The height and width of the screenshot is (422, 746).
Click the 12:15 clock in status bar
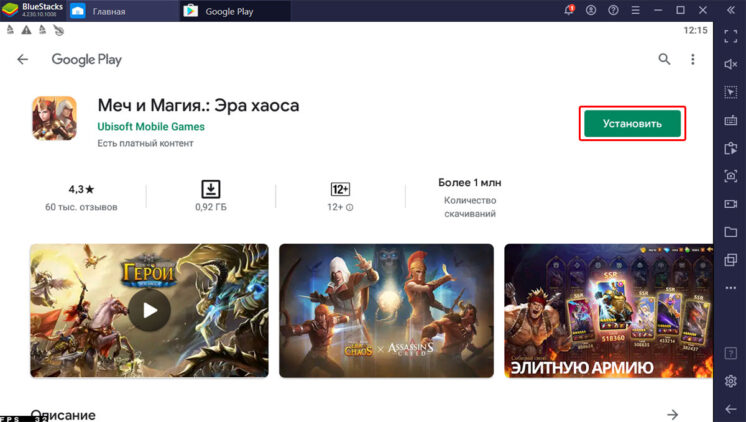click(696, 30)
